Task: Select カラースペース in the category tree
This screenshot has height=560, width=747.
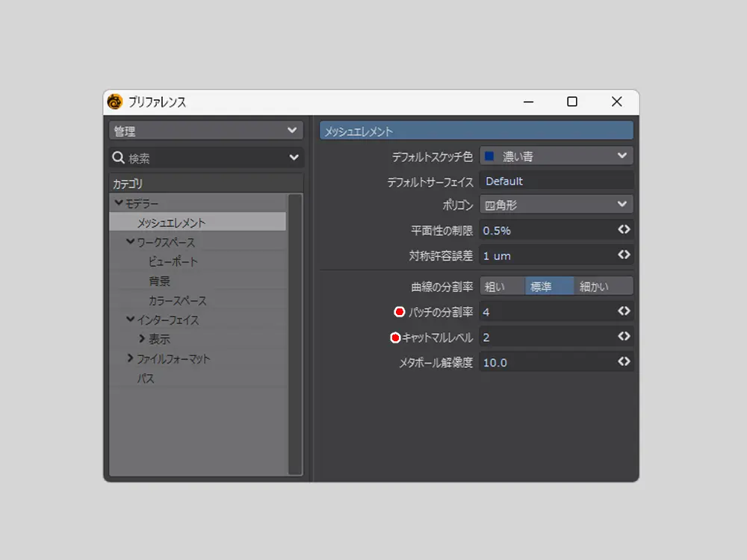Action: coord(177,301)
